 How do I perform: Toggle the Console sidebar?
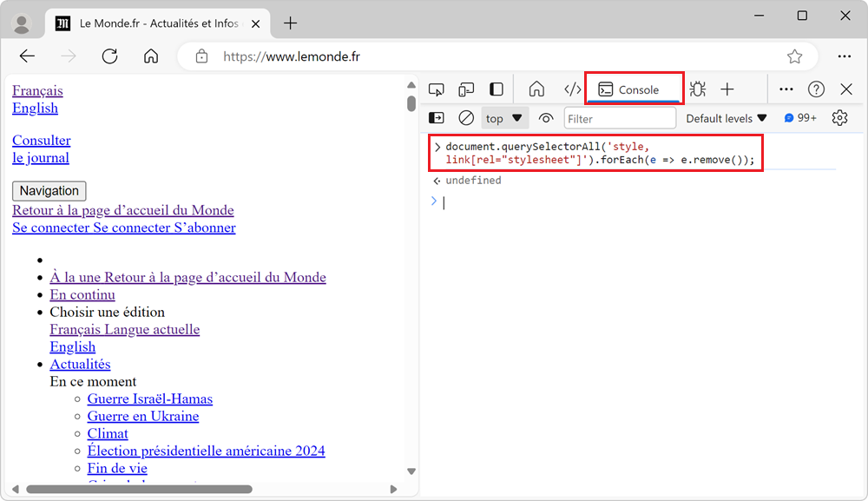click(x=437, y=118)
